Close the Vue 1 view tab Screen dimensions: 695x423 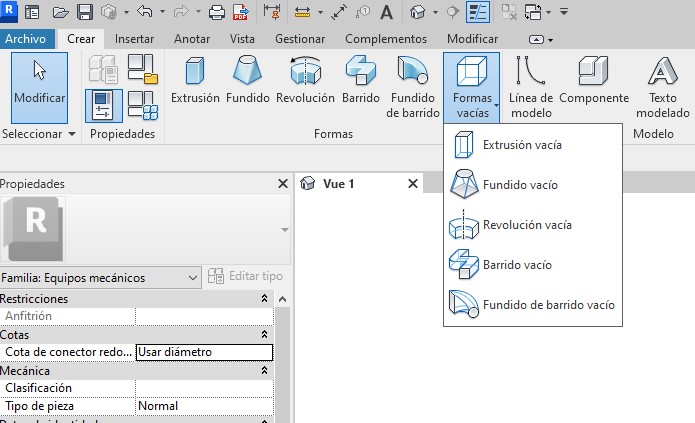413,184
